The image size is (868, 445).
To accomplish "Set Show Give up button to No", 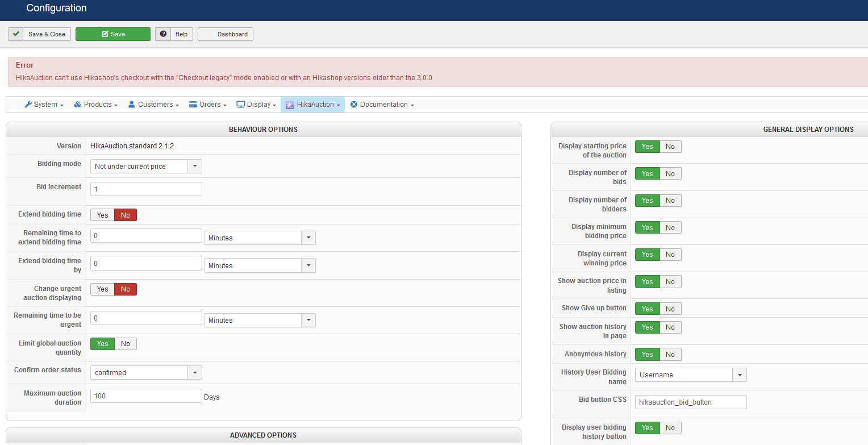I will point(670,309).
